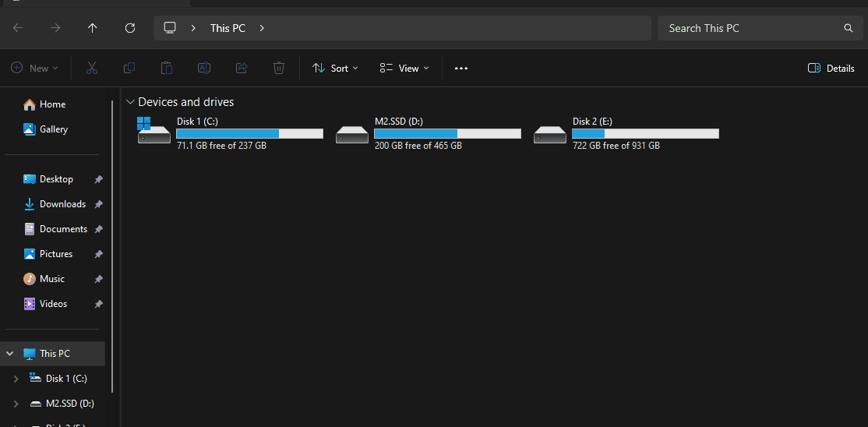This screenshot has width=868, height=427.
Task: Click Disk 1 (C:) usage bar
Action: [249, 133]
